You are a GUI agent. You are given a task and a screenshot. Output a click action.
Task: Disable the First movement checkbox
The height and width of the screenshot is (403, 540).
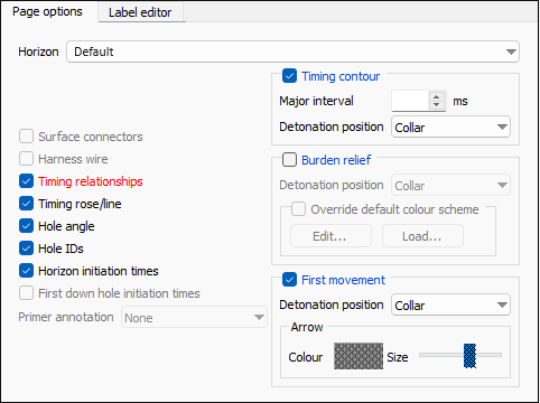tap(289, 279)
